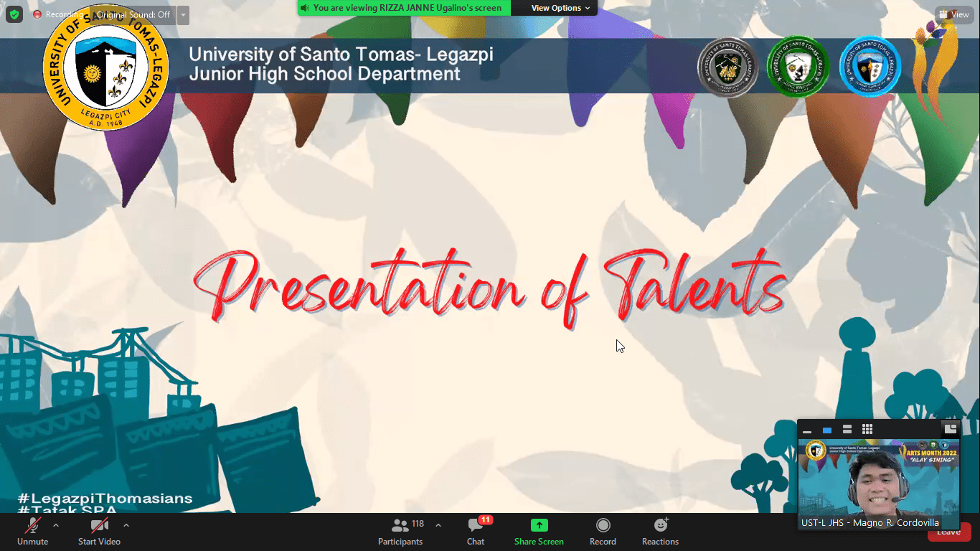Expand audio options caret beside Unmute
This screenshot has height=551, width=980.
56,525
